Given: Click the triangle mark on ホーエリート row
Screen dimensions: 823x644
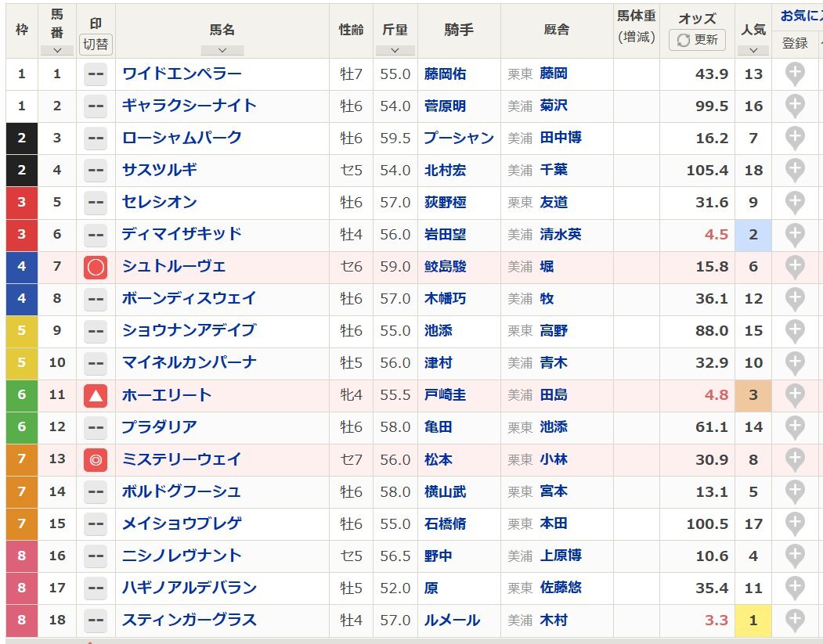Looking at the screenshot, I should coord(96,395).
